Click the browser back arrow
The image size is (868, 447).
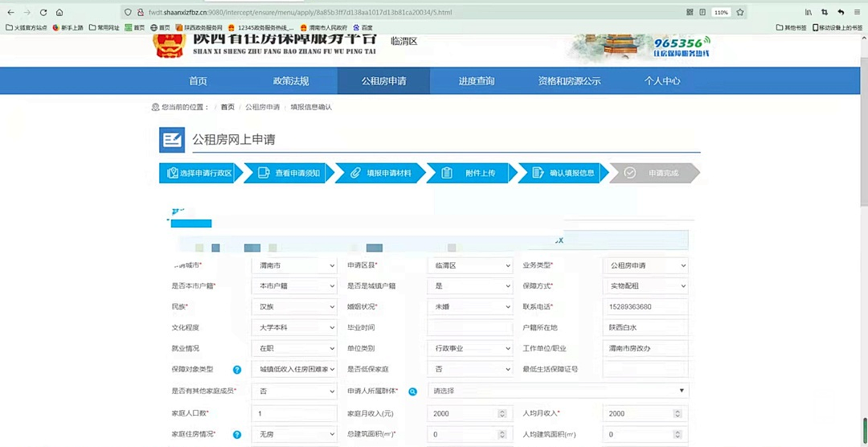pyautogui.click(x=11, y=13)
